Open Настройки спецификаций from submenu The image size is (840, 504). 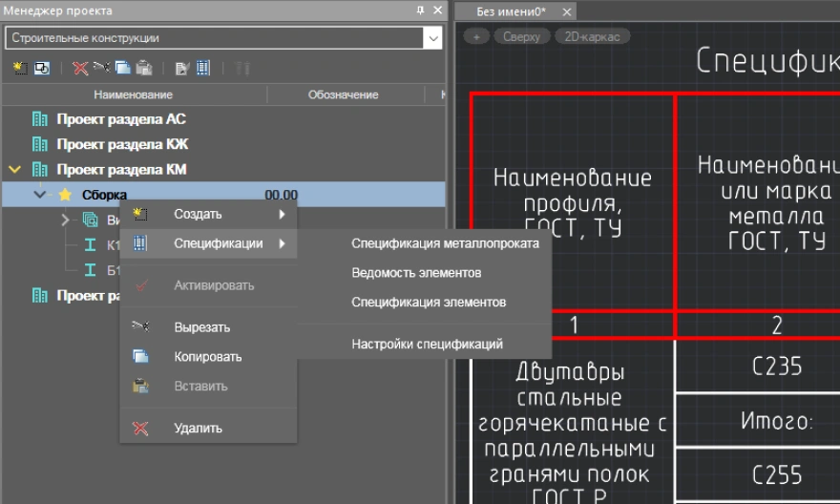427,344
